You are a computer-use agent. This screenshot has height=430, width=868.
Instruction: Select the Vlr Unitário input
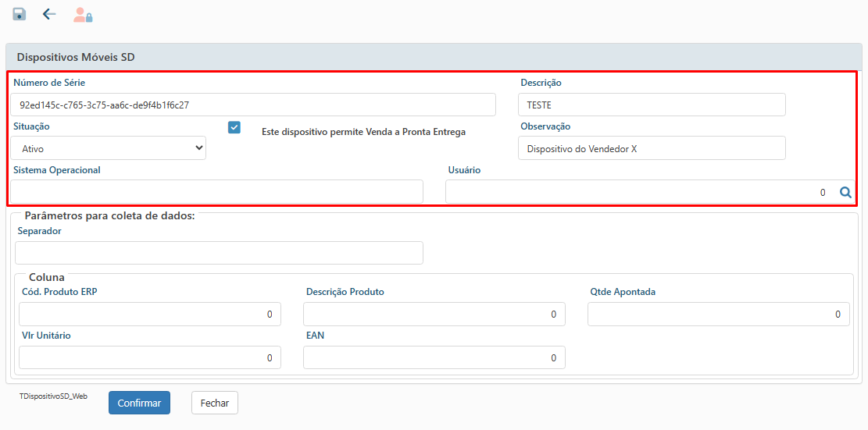tap(150, 357)
